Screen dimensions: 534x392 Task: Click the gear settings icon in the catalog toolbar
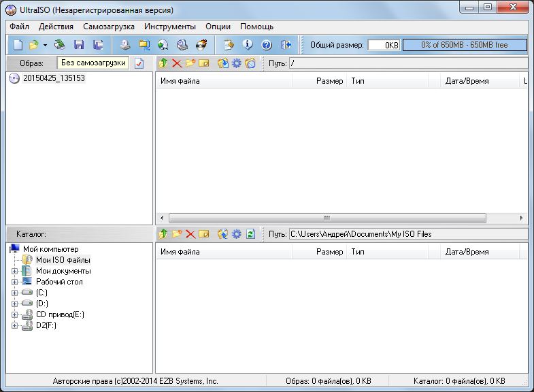point(237,234)
